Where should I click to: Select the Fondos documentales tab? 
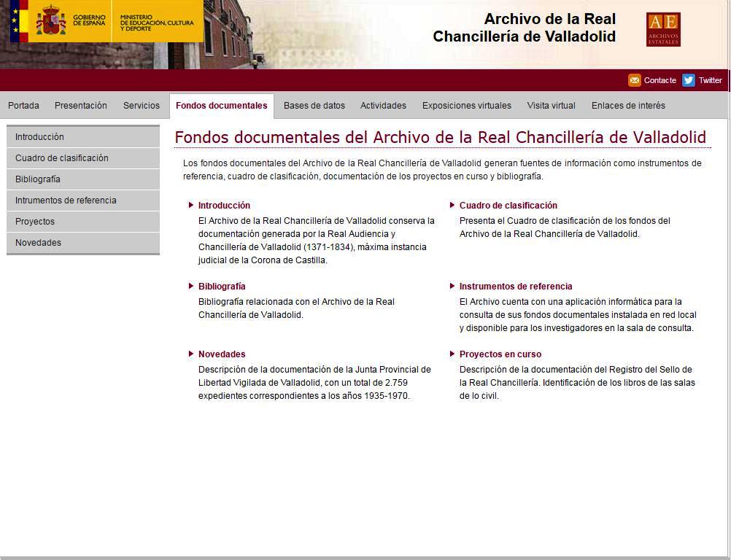tap(222, 106)
